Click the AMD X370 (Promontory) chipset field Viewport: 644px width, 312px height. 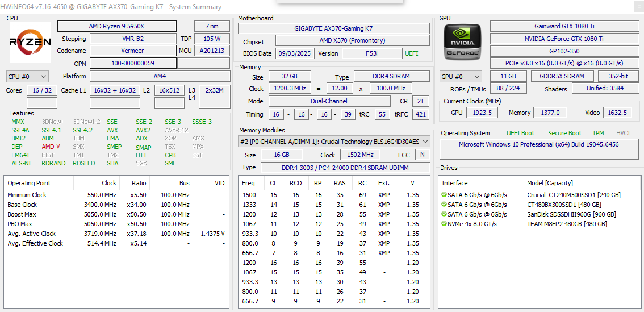(353, 41)
